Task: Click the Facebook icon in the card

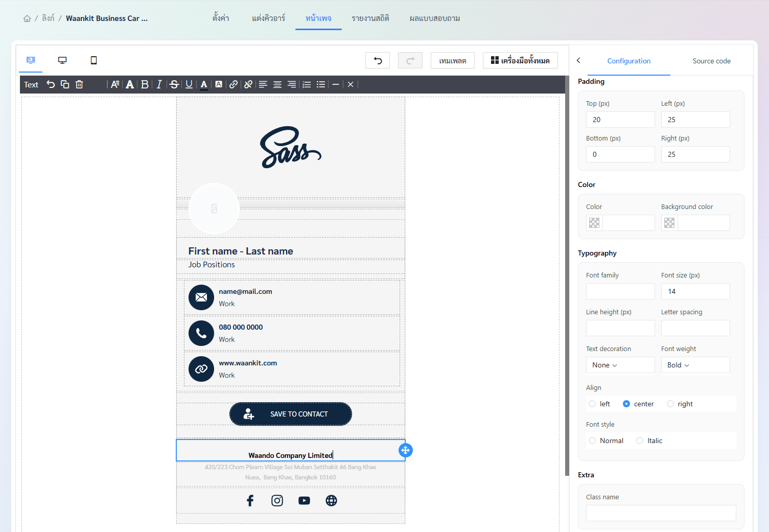Action: coord(250,500)
